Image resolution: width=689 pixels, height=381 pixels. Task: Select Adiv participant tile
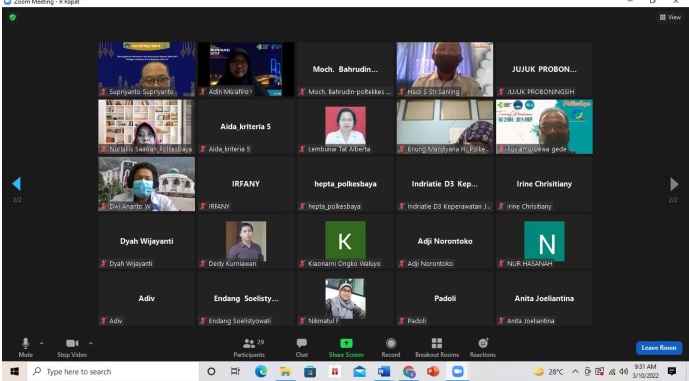(x=147, y=298)
